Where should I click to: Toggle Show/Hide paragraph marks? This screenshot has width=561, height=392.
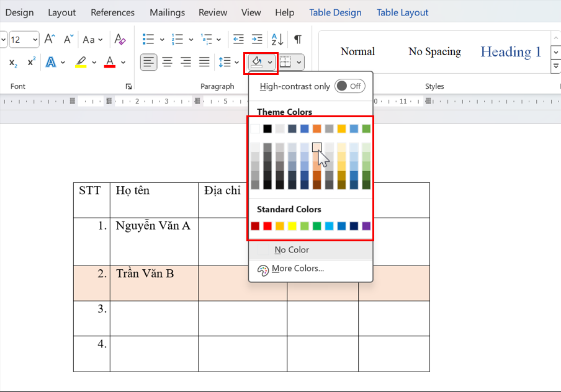[298, 40]
